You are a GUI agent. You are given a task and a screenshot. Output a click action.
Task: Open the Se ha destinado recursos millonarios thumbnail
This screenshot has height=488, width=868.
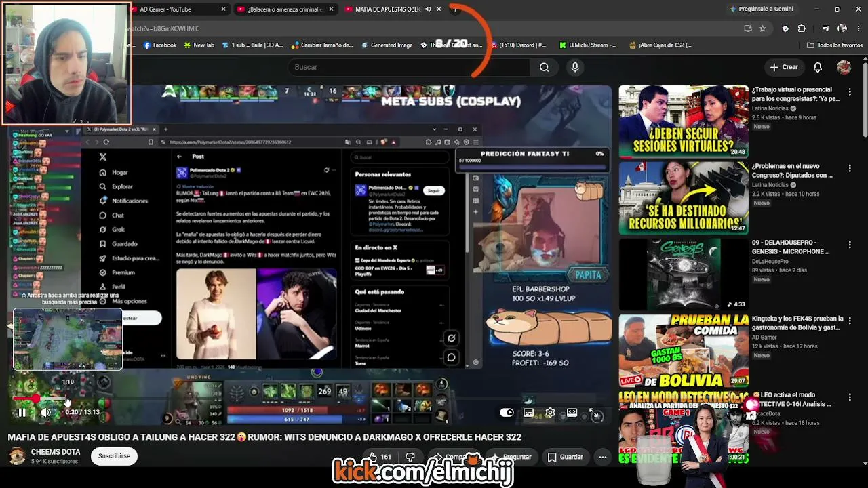click(x=684, y=197)
